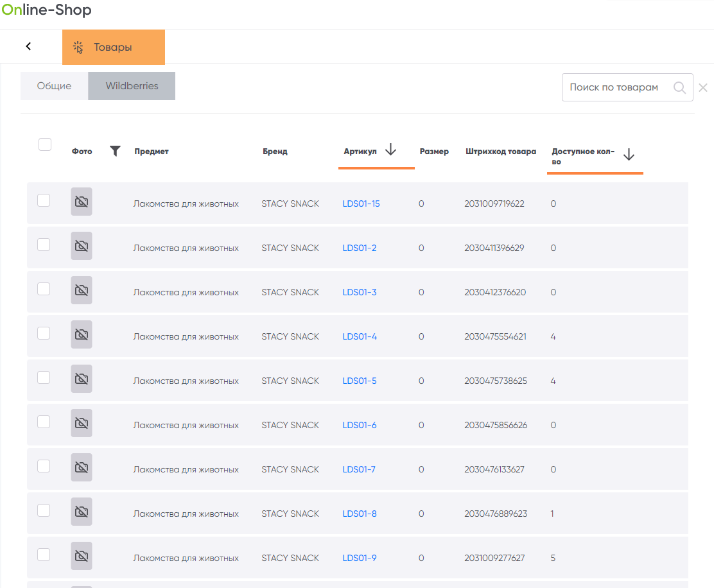
Task: Open article link LDS01-7
Action: 359,469
